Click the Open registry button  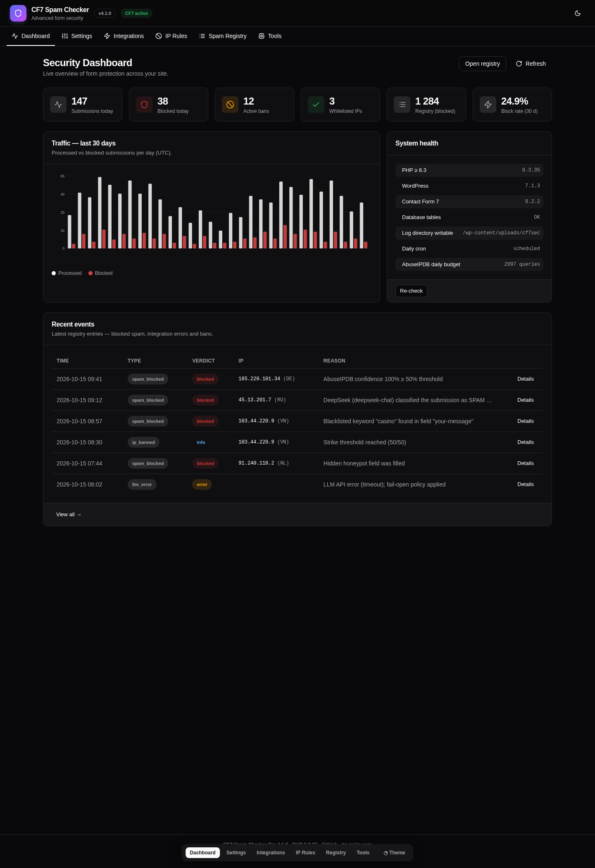483,64
